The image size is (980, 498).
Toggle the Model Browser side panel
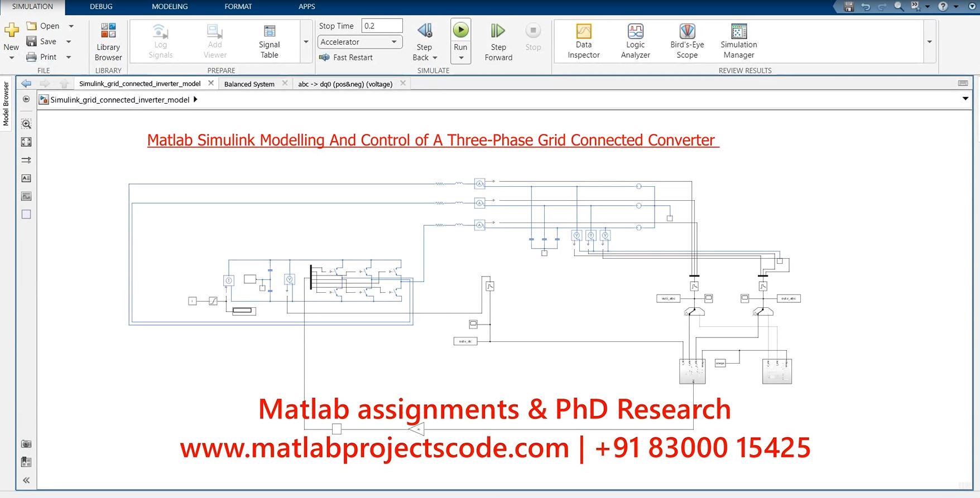[6, 104]
